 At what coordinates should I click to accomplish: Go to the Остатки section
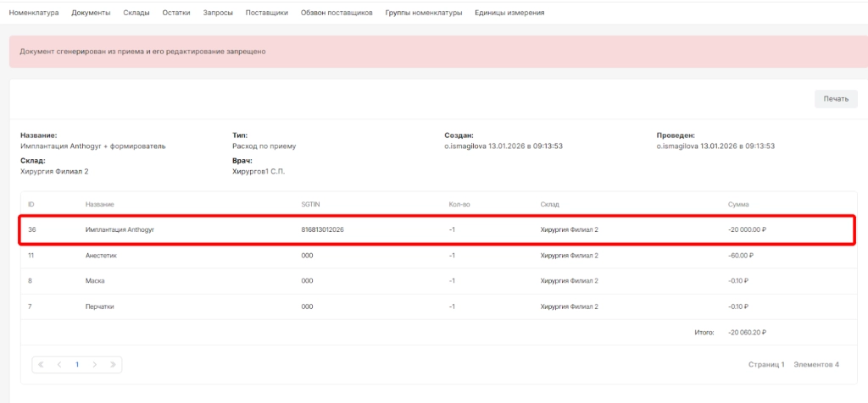tap(178, 13)
